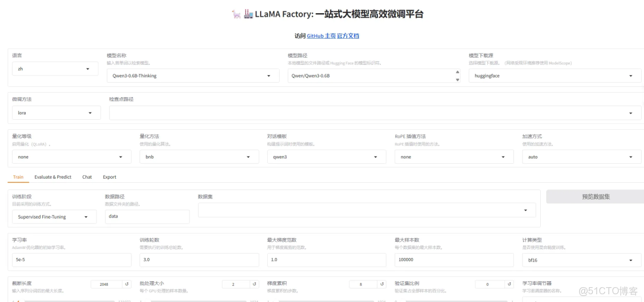This screenshot has width=644, height=302.
Task: Reset the 梯度累积 value of 8
Action: (x=382, y=284)
